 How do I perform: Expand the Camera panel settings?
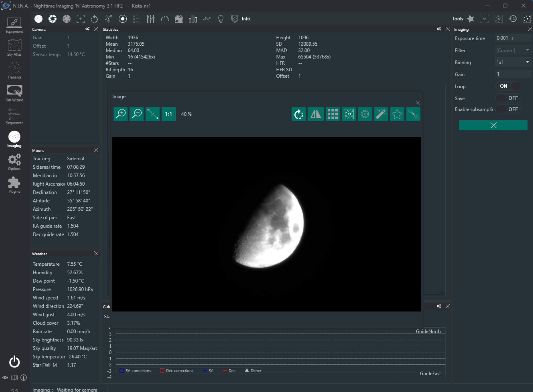click(x=87, y=29)
